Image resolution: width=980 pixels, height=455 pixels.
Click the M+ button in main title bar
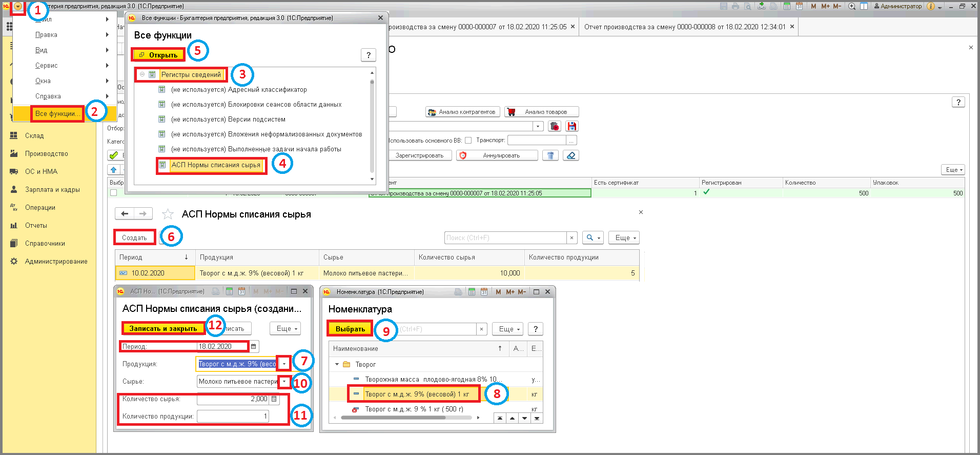825,6
